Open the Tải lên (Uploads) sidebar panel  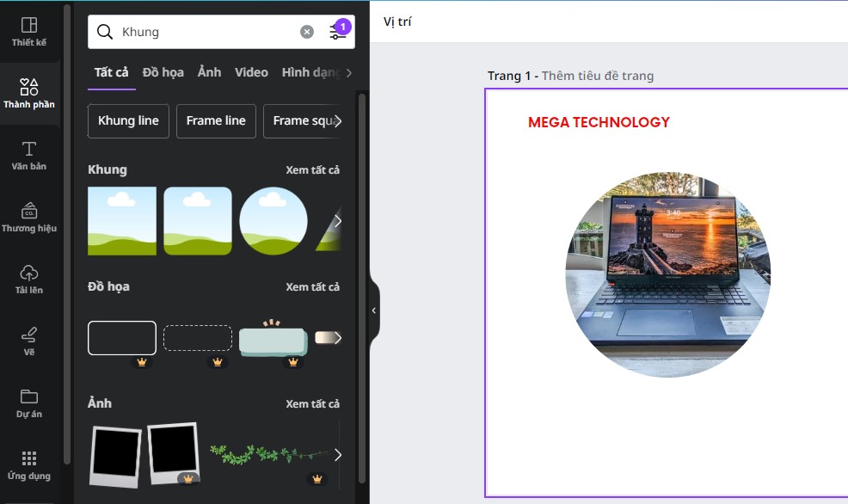point(29,280)
